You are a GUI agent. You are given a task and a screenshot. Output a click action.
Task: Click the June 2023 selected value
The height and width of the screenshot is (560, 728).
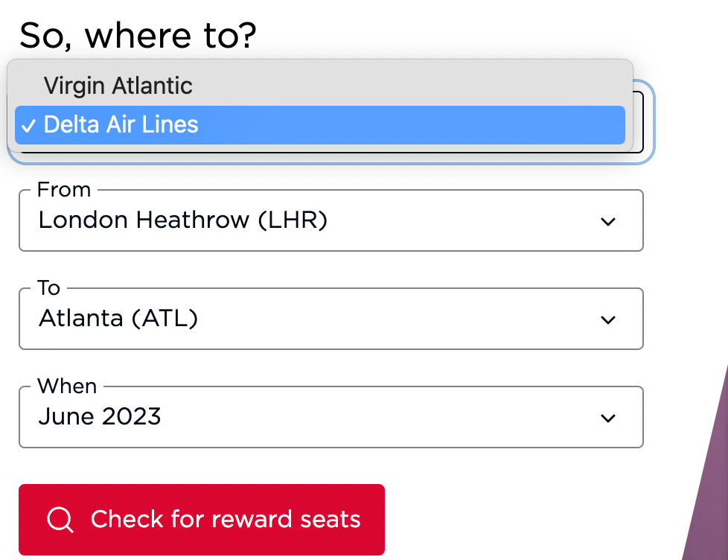point(99,416)
